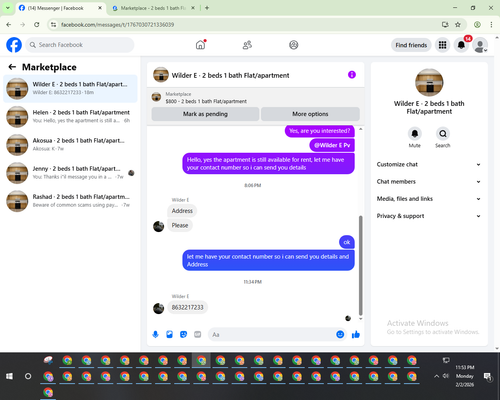Open a new browser tab
Screen dimensions: 500x400
[x=207, y=8]
